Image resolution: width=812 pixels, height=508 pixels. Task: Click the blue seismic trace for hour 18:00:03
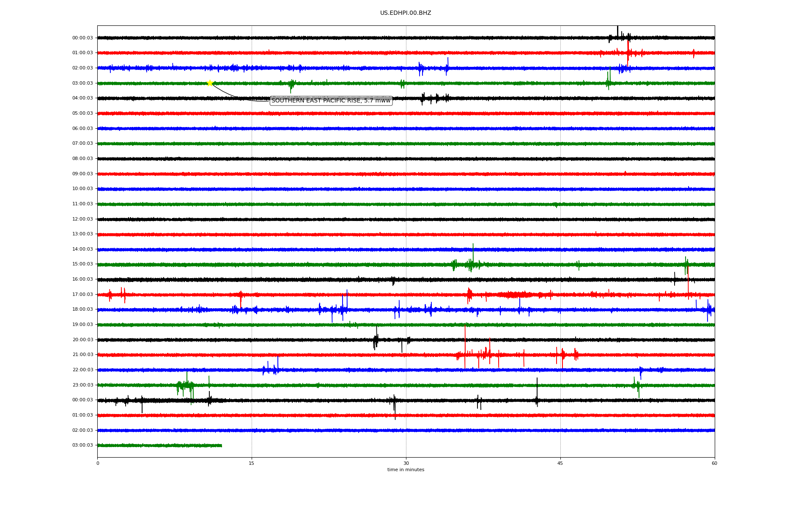pos(406,310)
